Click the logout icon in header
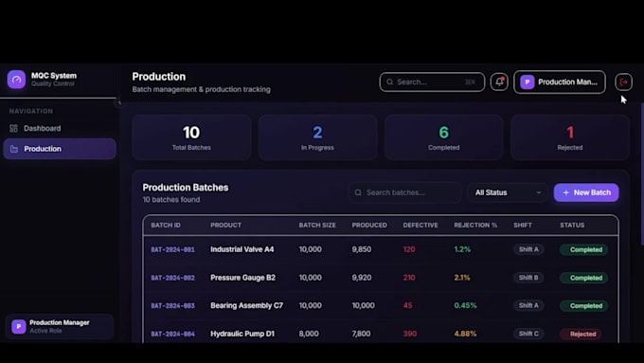Image resolution: width=644 pixels, height=363 pixels. coord(623,82)
